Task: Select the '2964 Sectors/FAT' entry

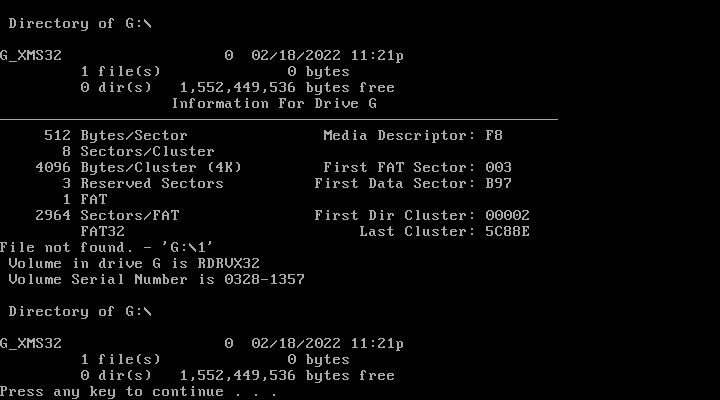Action: pos(107,215)
